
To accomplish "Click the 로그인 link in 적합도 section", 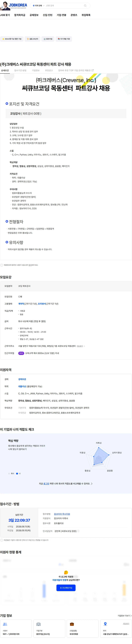I will pos(46,483).
